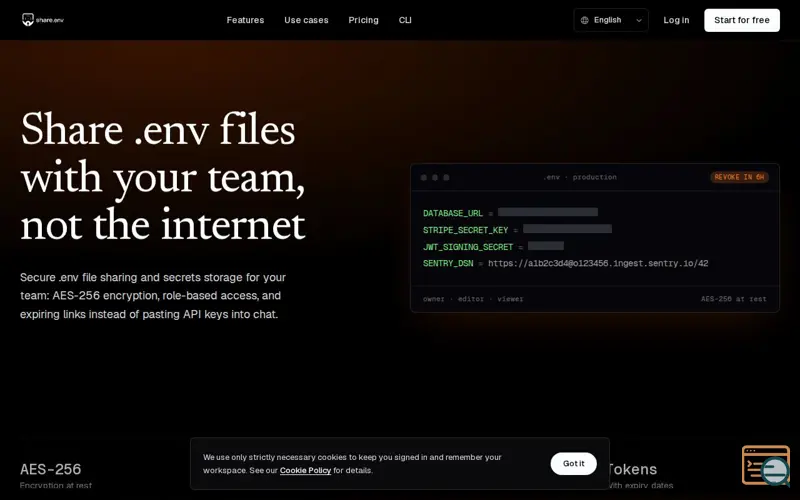Click the AES-256 stat heading

click(x=51, y=469)
